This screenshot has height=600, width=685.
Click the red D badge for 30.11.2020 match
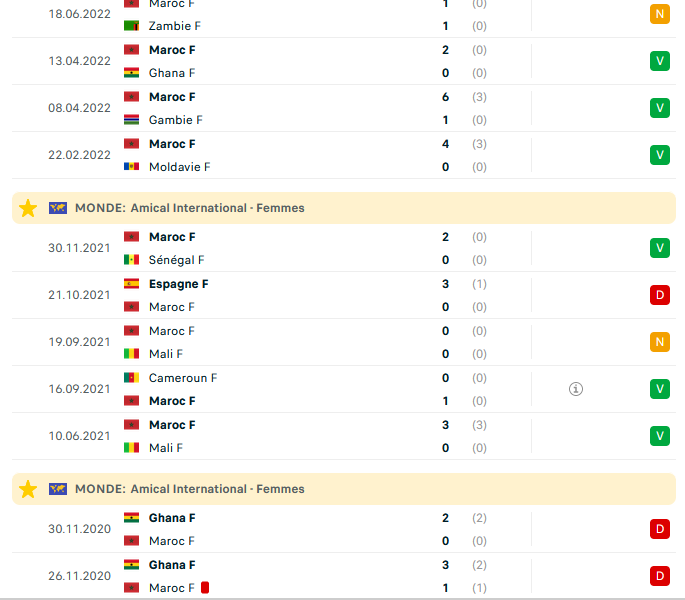pos(660,529)
